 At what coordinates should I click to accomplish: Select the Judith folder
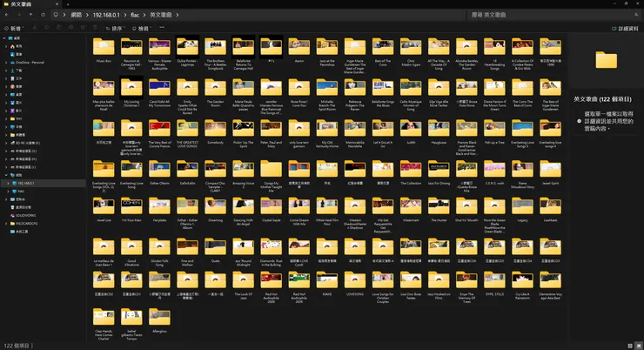tap(411, 131)
